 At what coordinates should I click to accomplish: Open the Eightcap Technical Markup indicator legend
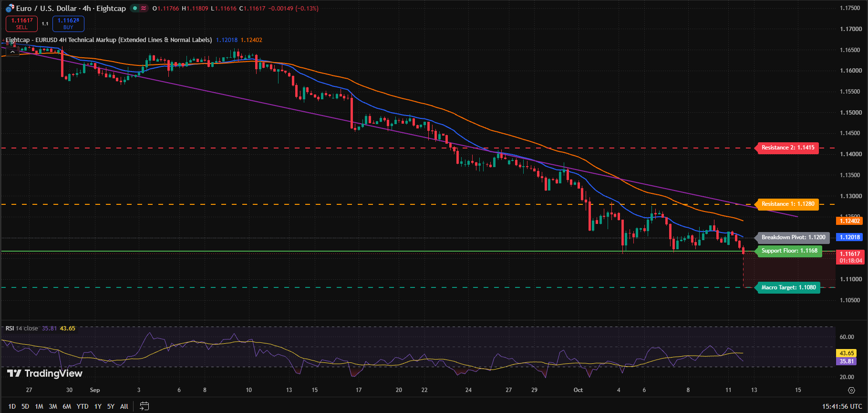coord(109,40)
